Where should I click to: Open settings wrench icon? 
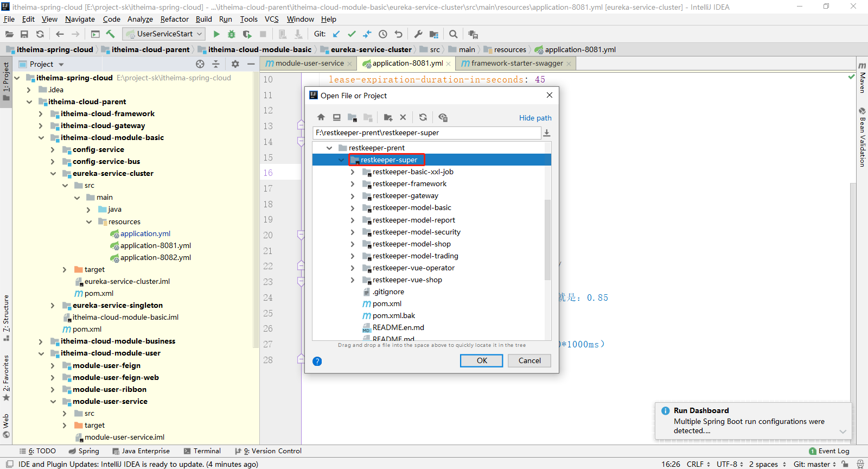[418, 34]
